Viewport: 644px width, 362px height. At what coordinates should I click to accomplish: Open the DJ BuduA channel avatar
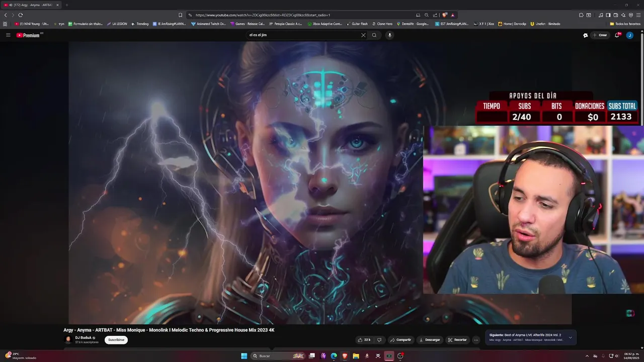(68, 340)
